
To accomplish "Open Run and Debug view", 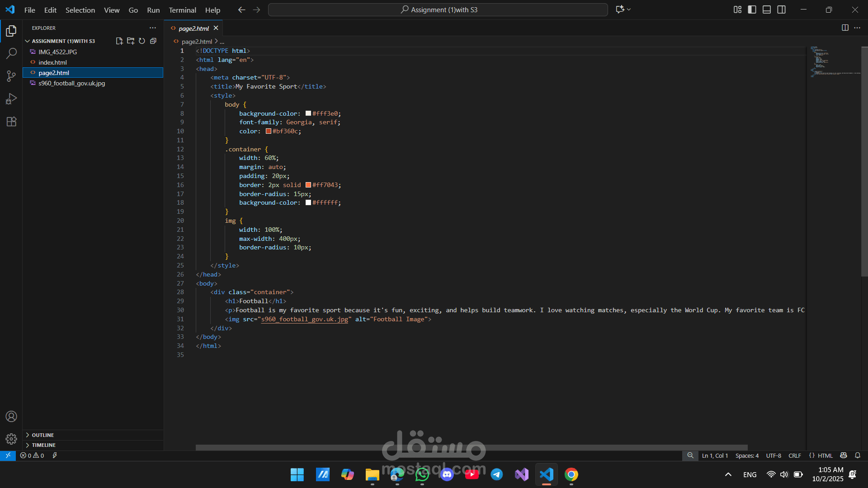I will 11,99.
